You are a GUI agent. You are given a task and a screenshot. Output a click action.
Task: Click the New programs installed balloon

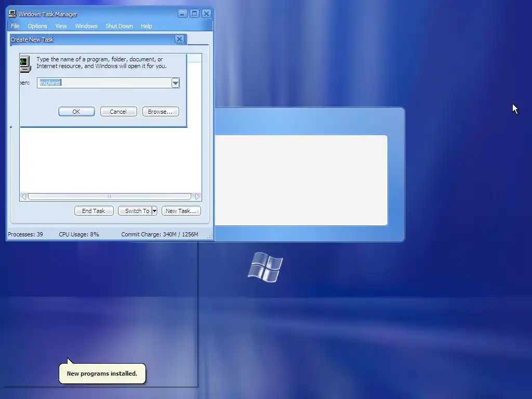pos(102,374)
